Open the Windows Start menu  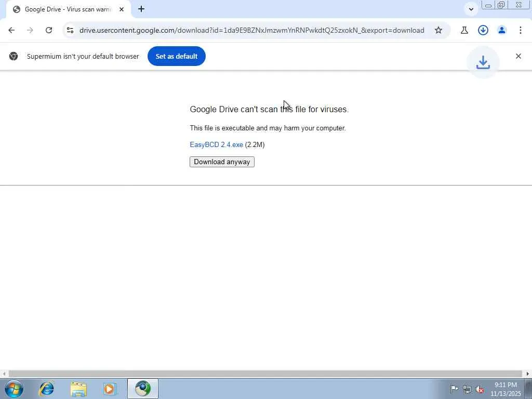point(14,389)
